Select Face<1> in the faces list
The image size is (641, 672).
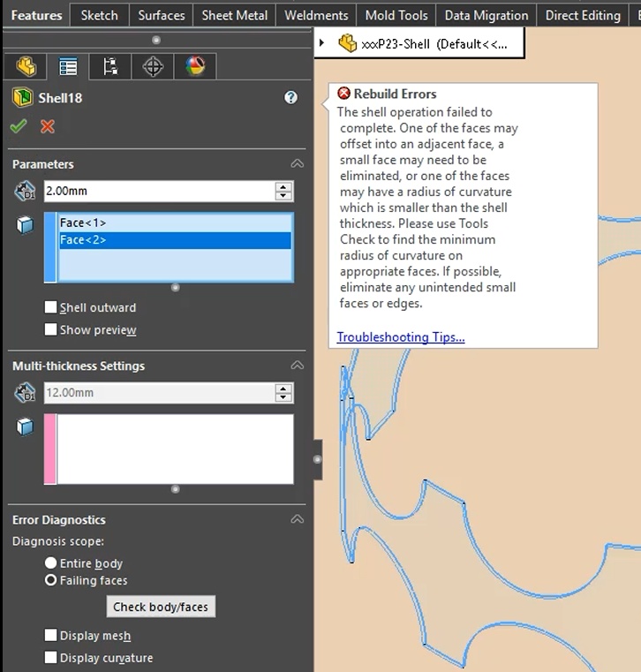click(175, 223)
